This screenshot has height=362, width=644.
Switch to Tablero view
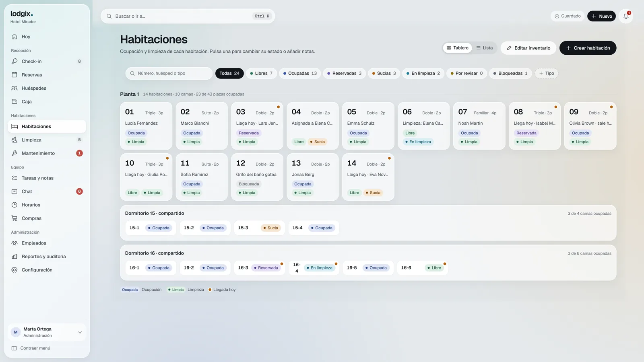pyautogui.click(x=458, y=48)
